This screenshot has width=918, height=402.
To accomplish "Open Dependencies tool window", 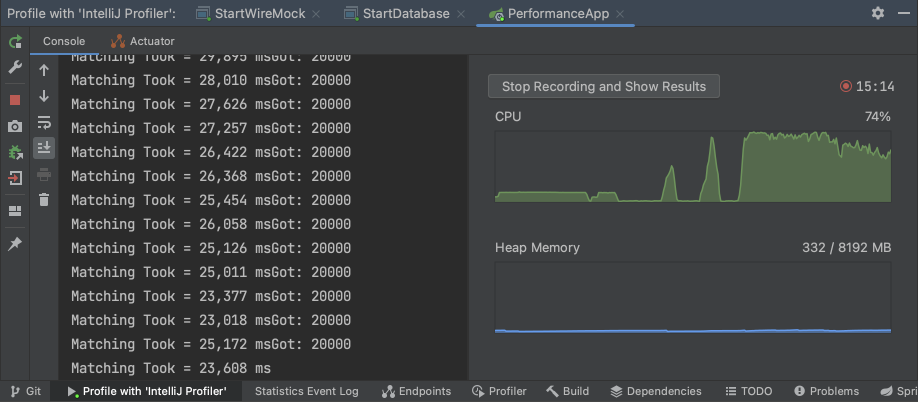I will [x=655, y=391].
